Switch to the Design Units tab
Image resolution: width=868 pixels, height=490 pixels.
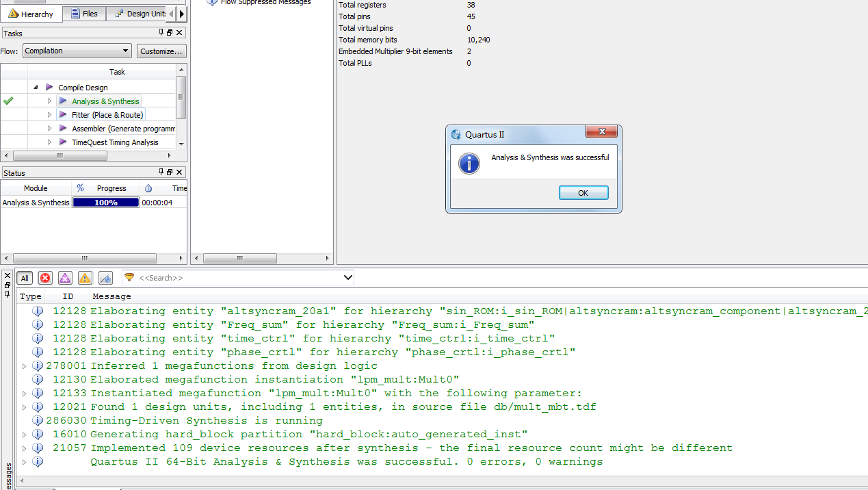141,14
